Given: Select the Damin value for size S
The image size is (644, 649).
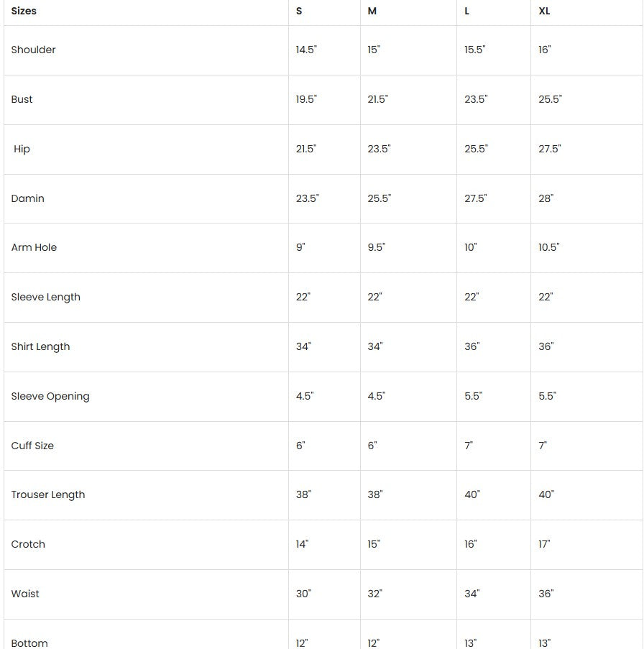Looking at the screenshot, I should (308, 198).
